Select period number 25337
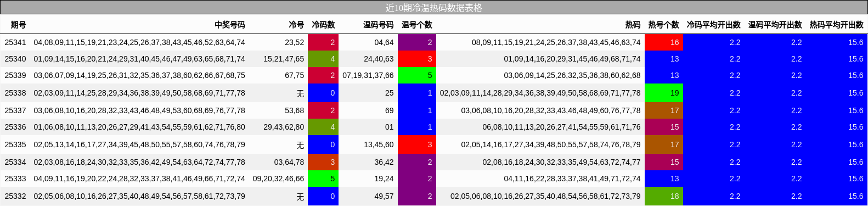This screenshot has height=206, width=868. (15, 110)
